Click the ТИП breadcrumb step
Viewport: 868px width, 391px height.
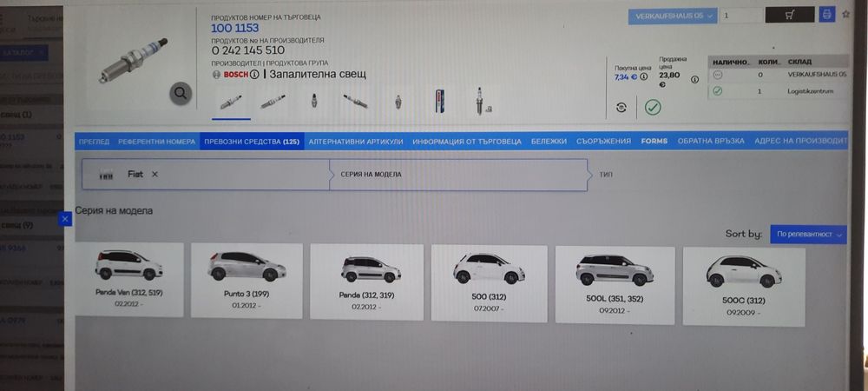[x=606, y=175]
